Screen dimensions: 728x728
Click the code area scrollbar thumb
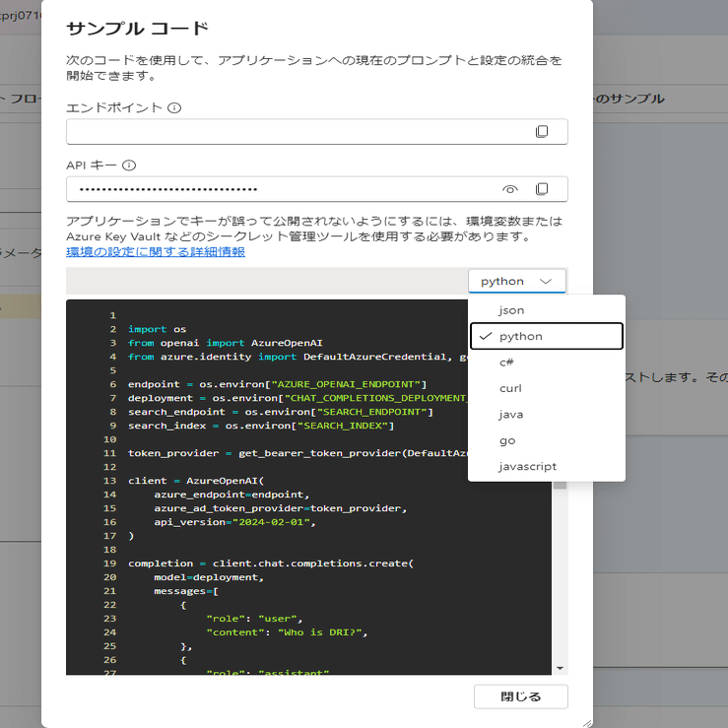(x=561, y=486)
